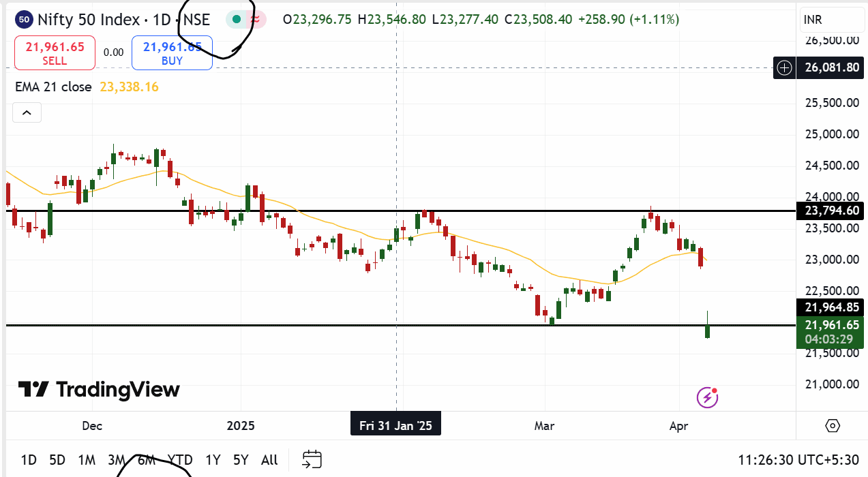Viewport: 868px width, 477px height.
Task: Click the Fri 31 Jan '25 date label
Action: 395,426
